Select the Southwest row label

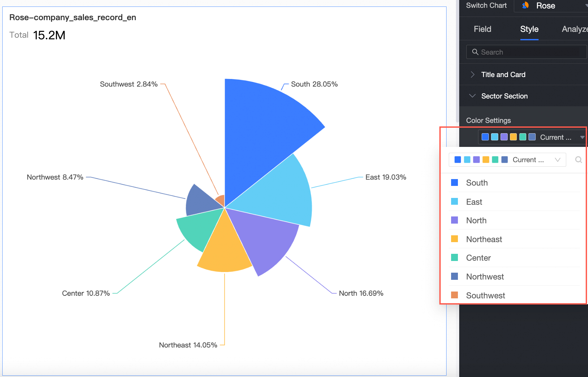485,295
